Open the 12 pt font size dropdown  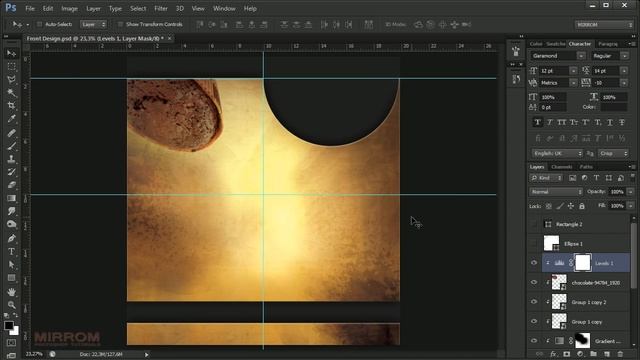click(573, 71)
